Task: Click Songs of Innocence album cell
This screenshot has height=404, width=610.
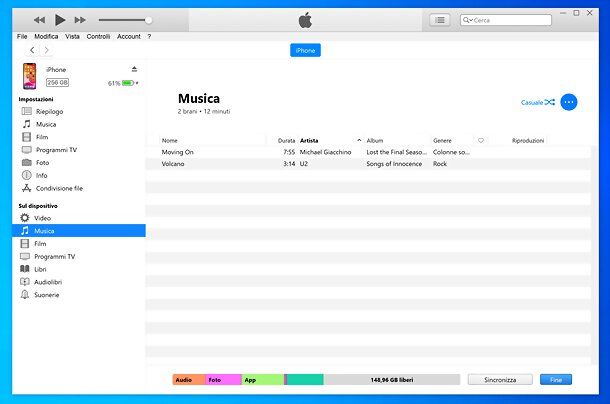Action: tap(394, 164)
